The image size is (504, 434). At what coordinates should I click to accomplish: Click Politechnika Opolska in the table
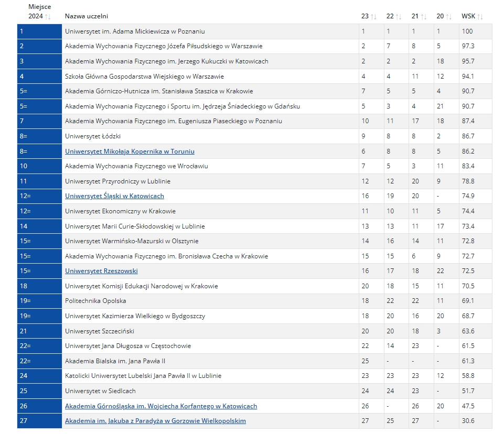coord(95,301)
